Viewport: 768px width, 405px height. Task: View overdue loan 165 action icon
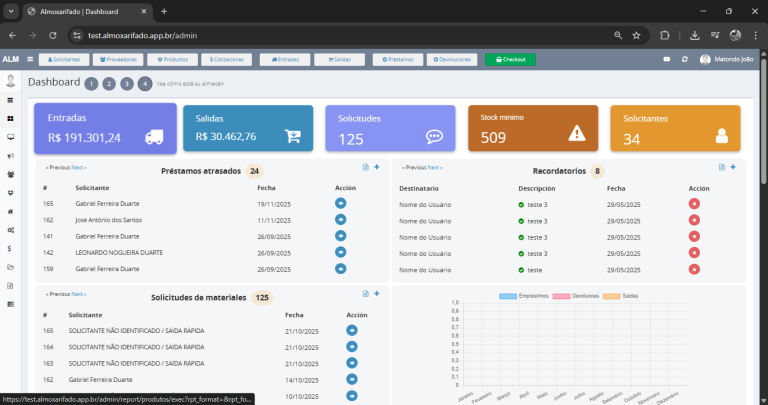tap(340, 203)
